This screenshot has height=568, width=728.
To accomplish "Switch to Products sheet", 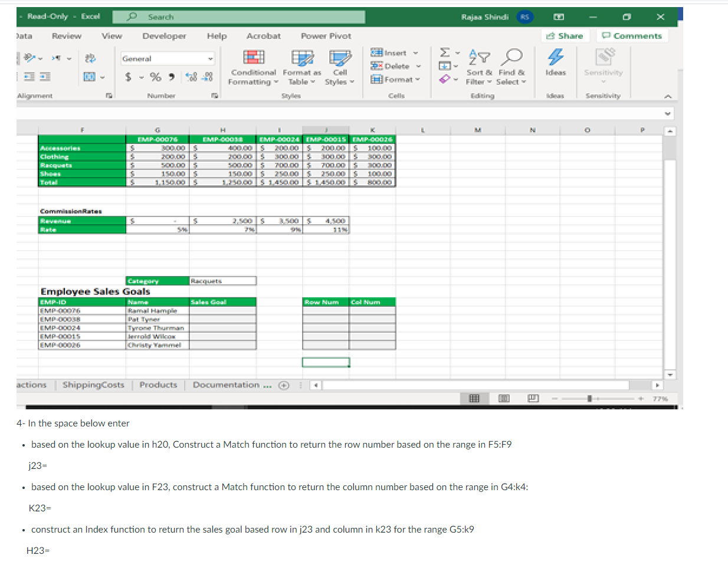I will point(158,385).
